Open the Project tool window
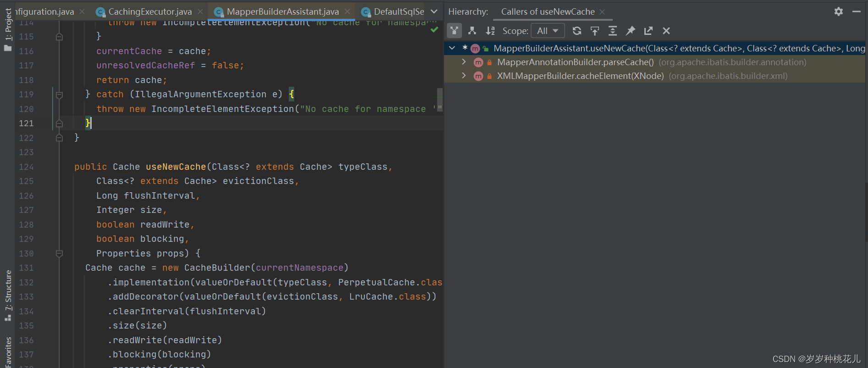This screenshot has height=368, width=868. tap(8, 29)
